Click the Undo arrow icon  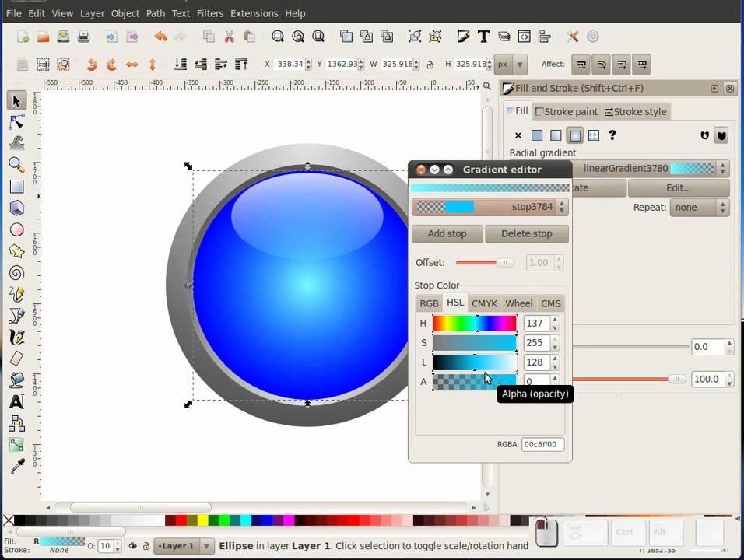pos(160,37)
